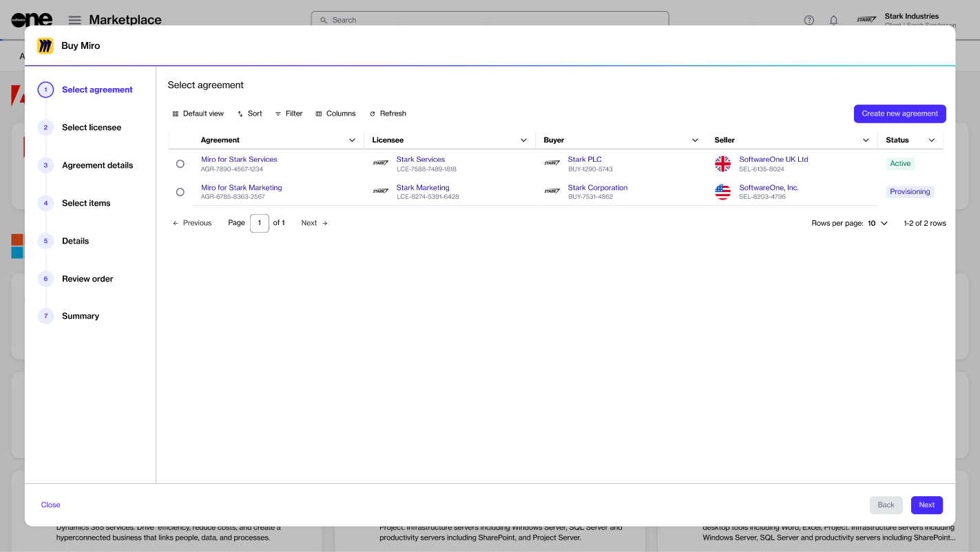Screen dimensions: 980x552
Task: Click the Refresh icon in table toolbar
Action: (373, 114)
